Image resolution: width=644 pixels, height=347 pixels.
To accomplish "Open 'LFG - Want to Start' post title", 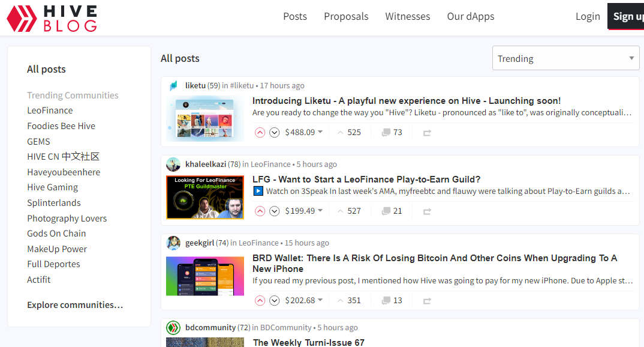I will (366, 180).
